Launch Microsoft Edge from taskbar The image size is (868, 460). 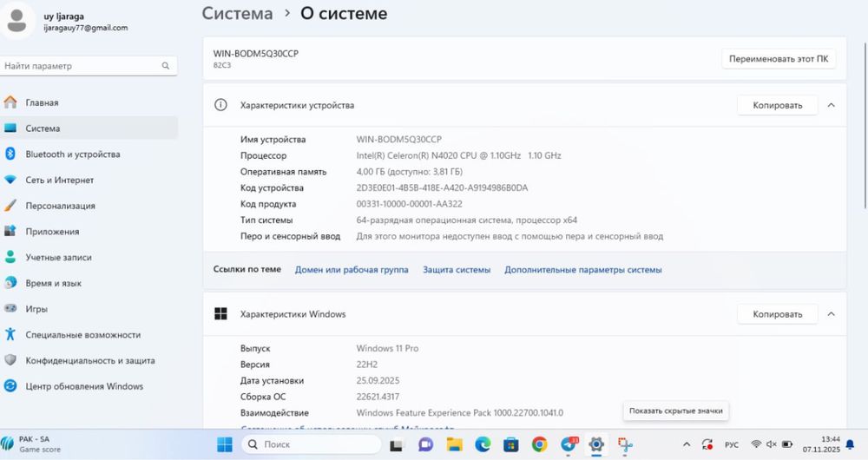[x=483, y=444]
